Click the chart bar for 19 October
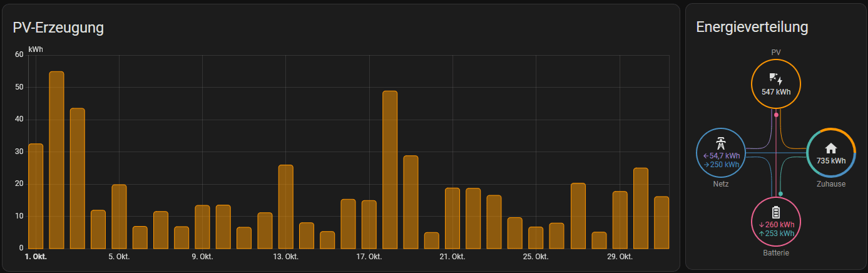 tap(411, 202)
